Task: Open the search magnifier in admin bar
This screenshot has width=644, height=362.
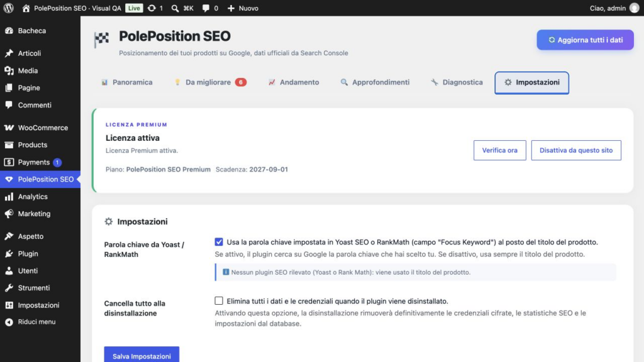Action: click(x=175, y=8)
